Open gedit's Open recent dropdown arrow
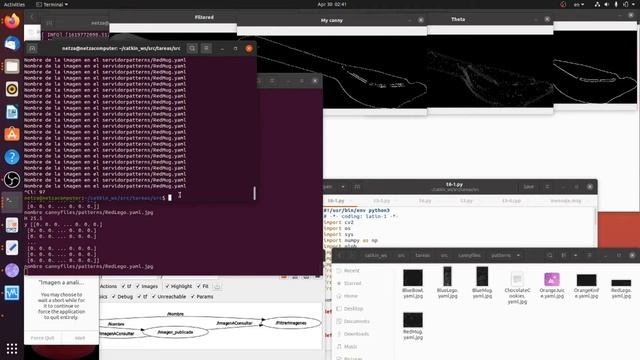Image resolution: width=640 pixels, height=360 pixels. point(343,187)
